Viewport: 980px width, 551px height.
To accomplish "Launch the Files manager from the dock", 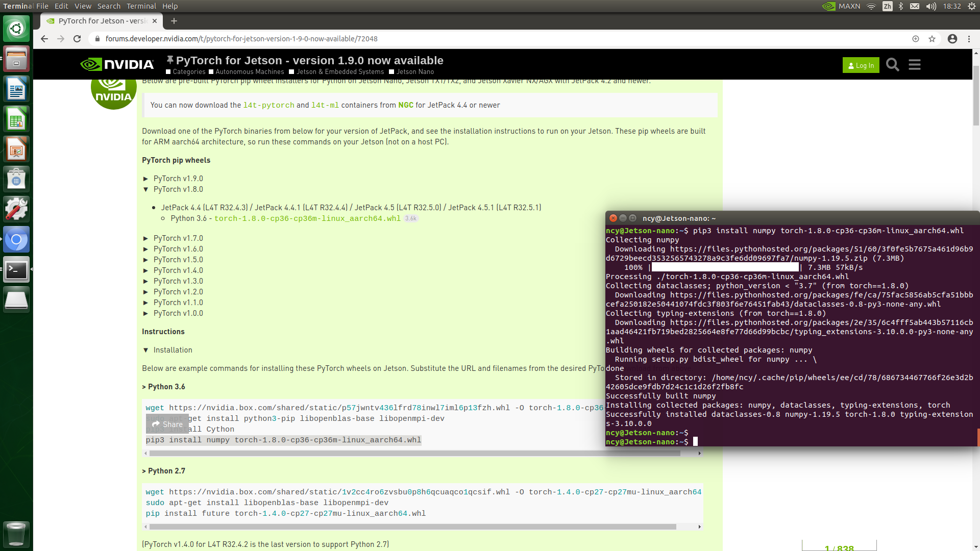I will [16, 59].
